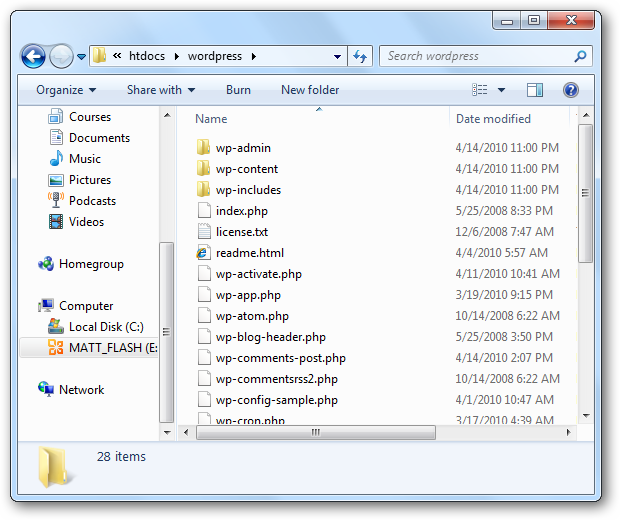
Task: Click the Music note icon
Action: [56, 158]
